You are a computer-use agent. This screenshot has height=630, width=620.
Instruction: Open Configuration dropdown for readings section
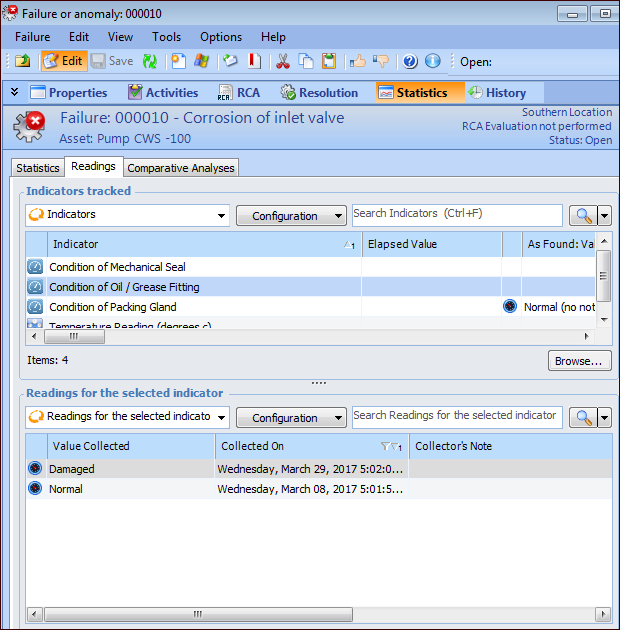291,418
